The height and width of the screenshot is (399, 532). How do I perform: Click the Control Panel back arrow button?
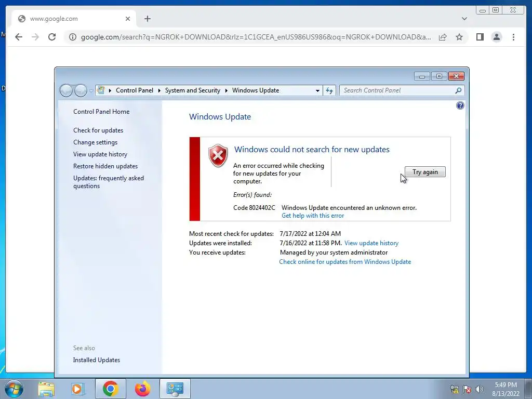tap(66, 90)
